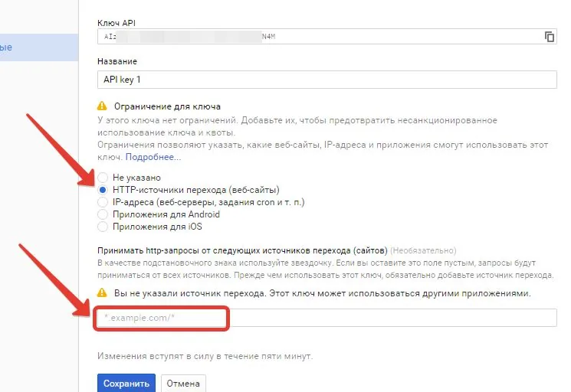This screenshot has width=571, height=392.
Task: Click the Название label above the name field
Action: 117,61
